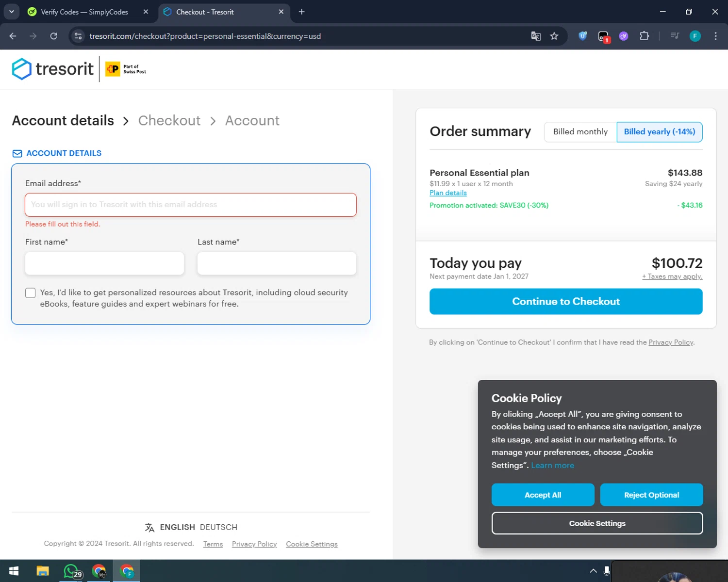The width and height of the screenshot is (728, 582).
Task: Select Billed monthly option
Action: [580, 132]
